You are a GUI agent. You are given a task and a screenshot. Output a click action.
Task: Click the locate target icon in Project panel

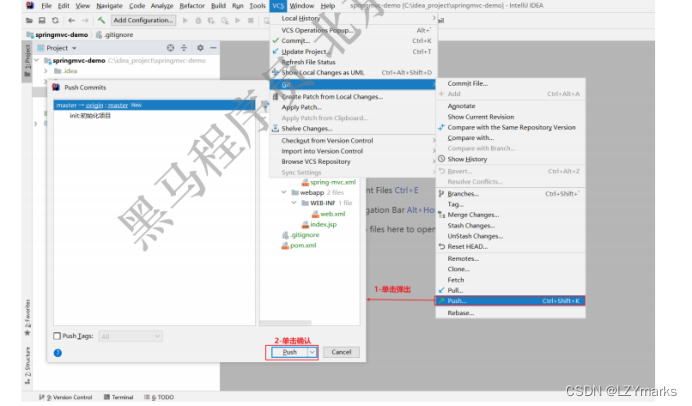[x=170, y=48]
